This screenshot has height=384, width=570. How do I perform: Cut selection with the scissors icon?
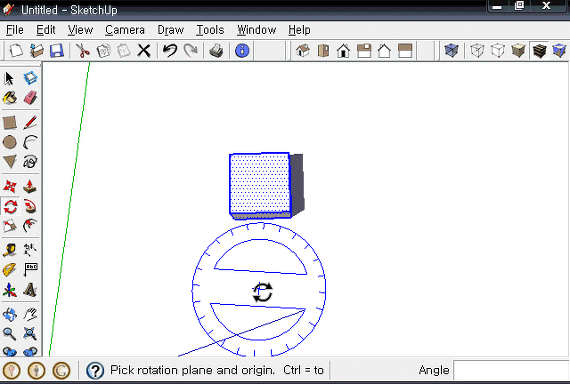click(x=83, y=51)
